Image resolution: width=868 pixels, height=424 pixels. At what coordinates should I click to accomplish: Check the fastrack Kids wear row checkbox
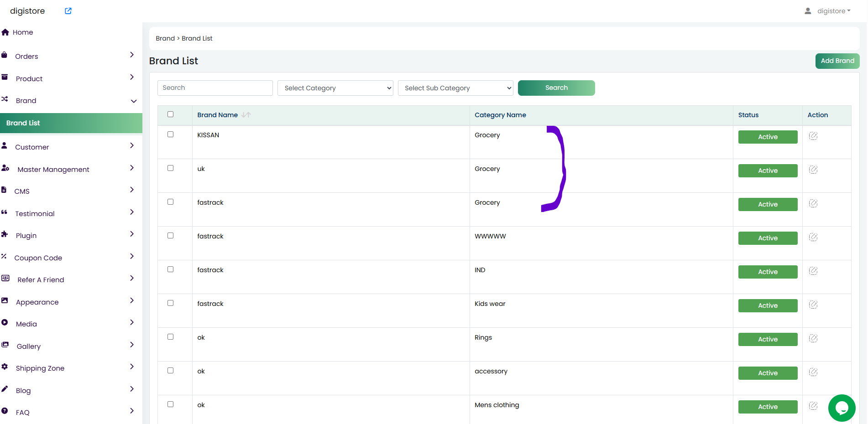171,303
